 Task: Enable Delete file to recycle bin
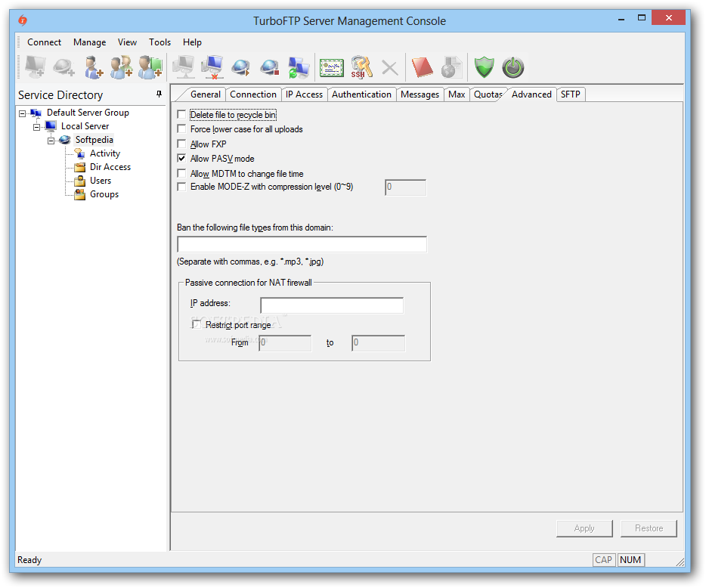[181, 114]
